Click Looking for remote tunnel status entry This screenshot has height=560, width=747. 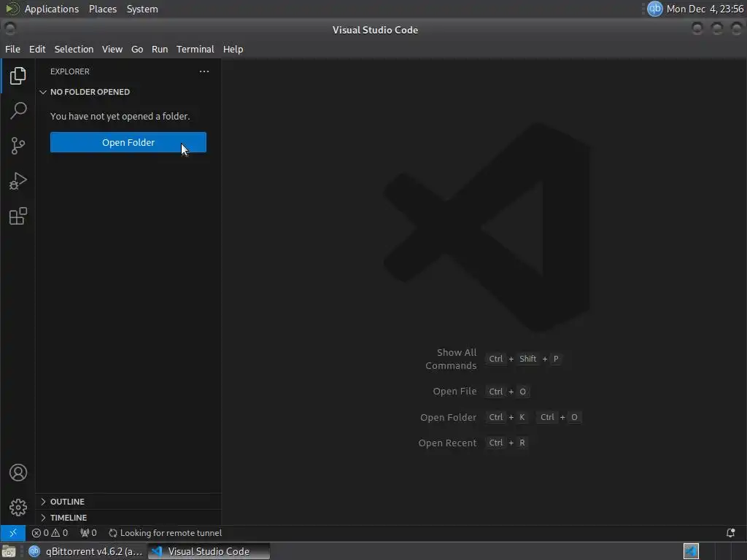(x=166, y=533)
